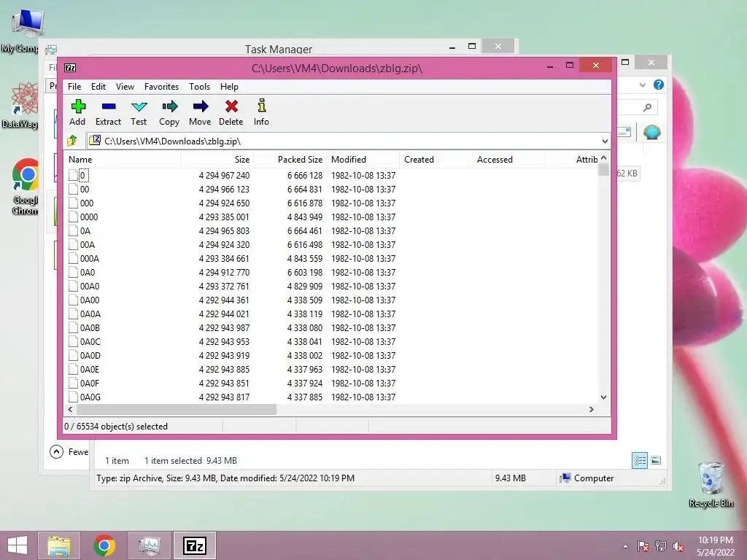This screenshot has height=560, width=747.
Task: Select the file named 0A0D
Action: [90, 356]
